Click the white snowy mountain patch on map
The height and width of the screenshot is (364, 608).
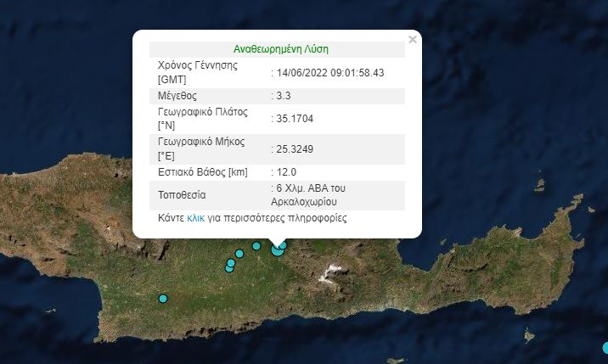click(x=331, y=273)
